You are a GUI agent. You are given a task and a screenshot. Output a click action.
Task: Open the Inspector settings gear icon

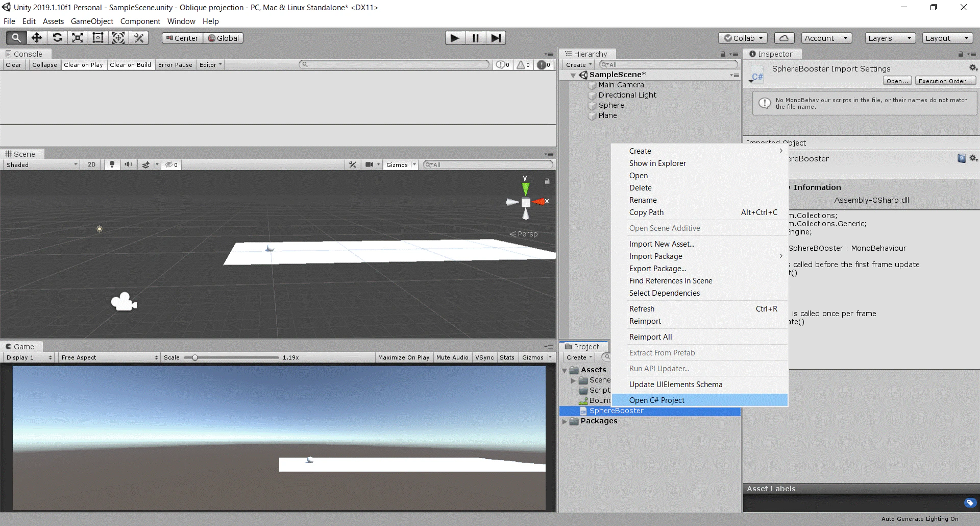tap(973, 68)
